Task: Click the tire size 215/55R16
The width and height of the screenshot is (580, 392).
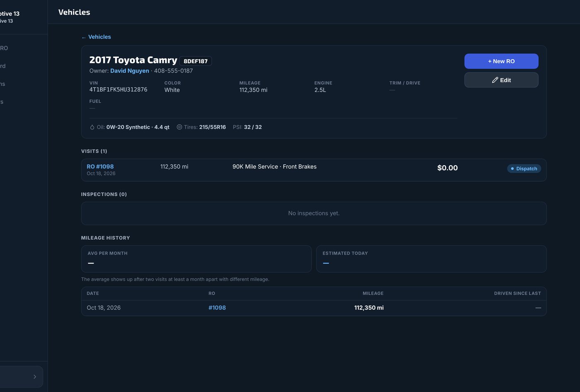Action: (x=213, y=127)
